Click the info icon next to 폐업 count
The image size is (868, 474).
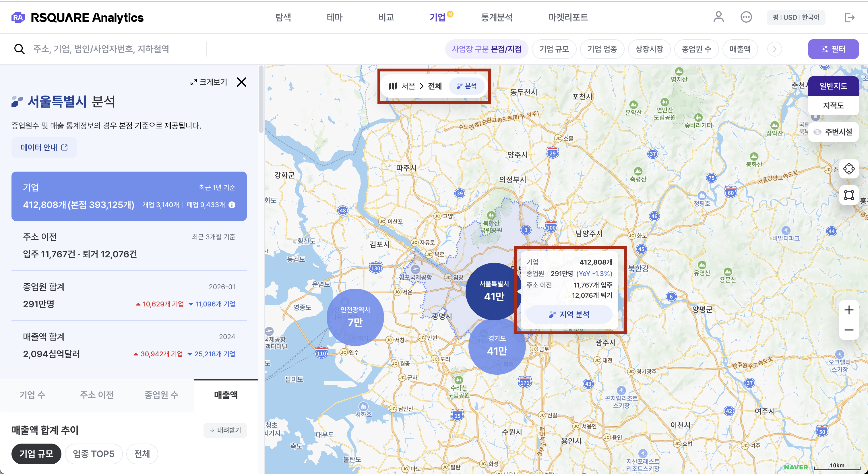pos(232,205)
